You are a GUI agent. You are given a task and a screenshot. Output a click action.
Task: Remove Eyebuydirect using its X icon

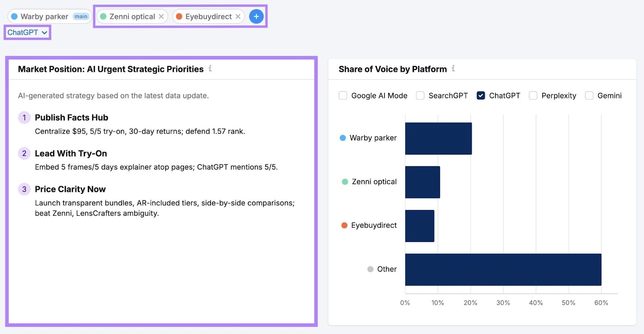[x=238, y=16]
